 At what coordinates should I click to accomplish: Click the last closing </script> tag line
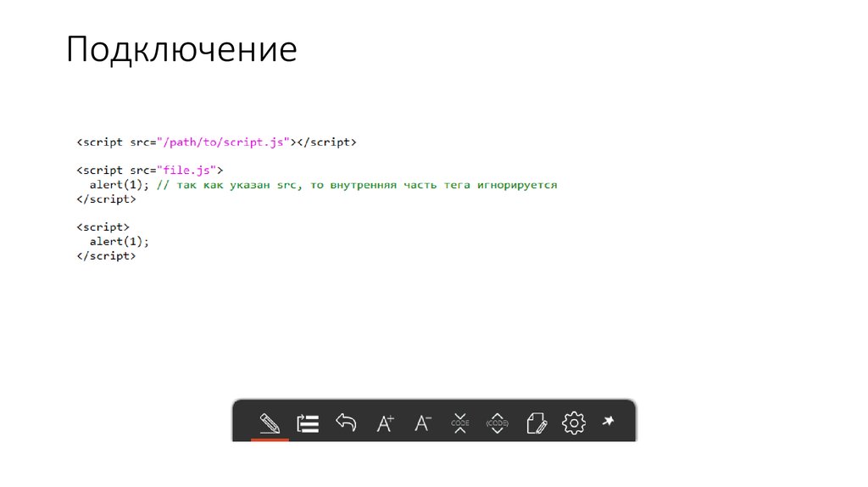[106, 256]
